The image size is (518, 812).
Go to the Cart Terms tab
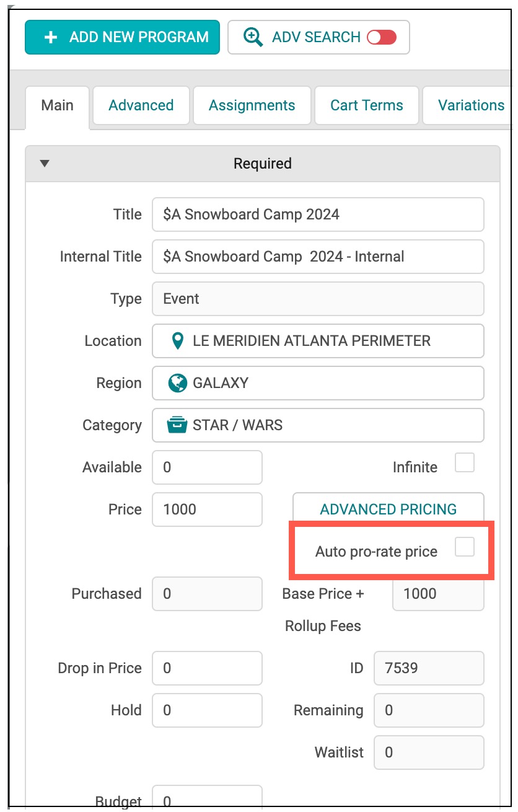366,105
